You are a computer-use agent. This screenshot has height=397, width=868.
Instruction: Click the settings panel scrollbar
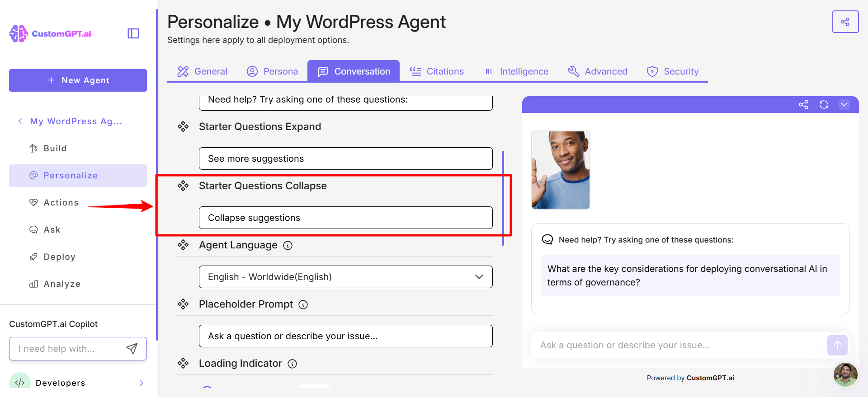pyautogui.click(x=503, y=198)
